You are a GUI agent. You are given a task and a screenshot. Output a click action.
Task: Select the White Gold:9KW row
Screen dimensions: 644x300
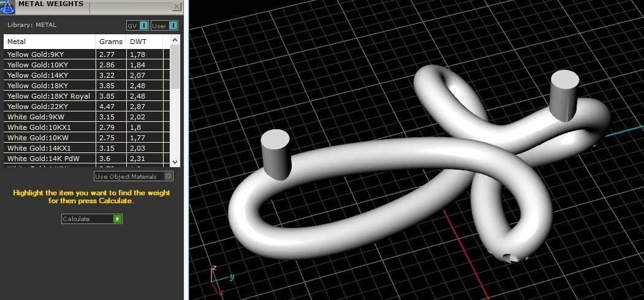point(86,117)
